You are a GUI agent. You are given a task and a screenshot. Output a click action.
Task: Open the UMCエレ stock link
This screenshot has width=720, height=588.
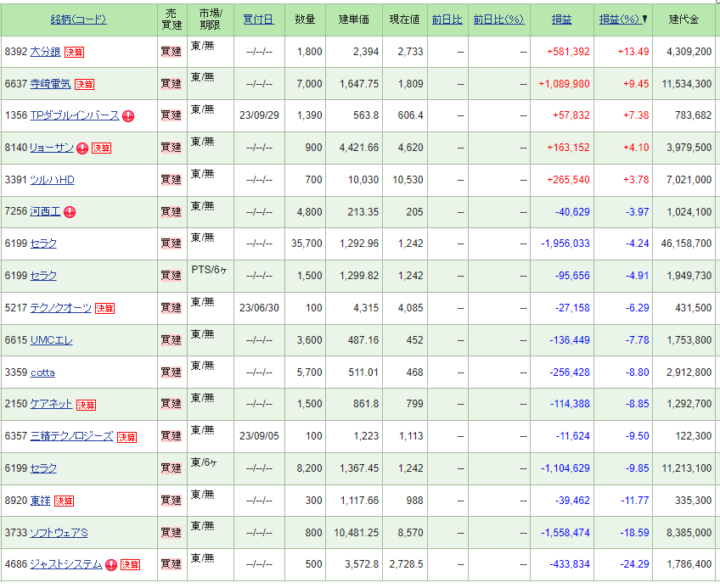52,340
